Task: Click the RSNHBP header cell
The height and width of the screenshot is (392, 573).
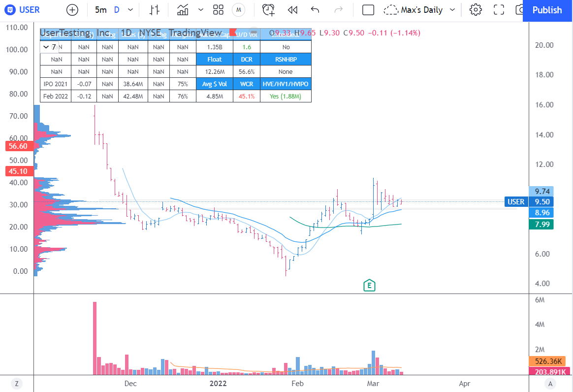Action: point(286,59)
